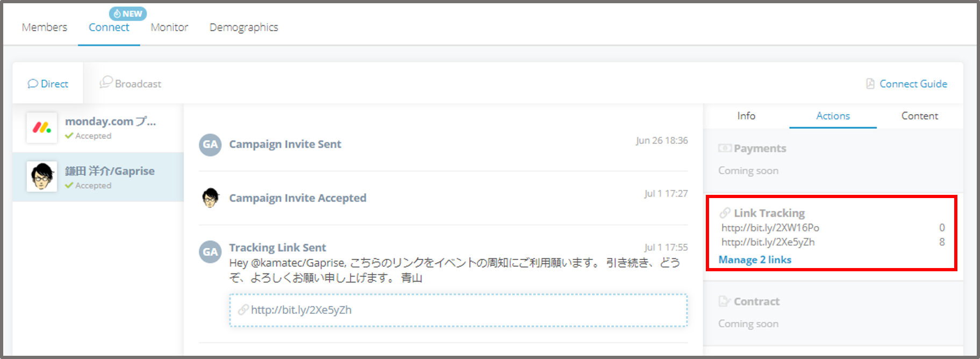The width and height of the screenshot is (980, 359).
Task: Select the monday.com conversation in list
Action: tap(110, 128)
